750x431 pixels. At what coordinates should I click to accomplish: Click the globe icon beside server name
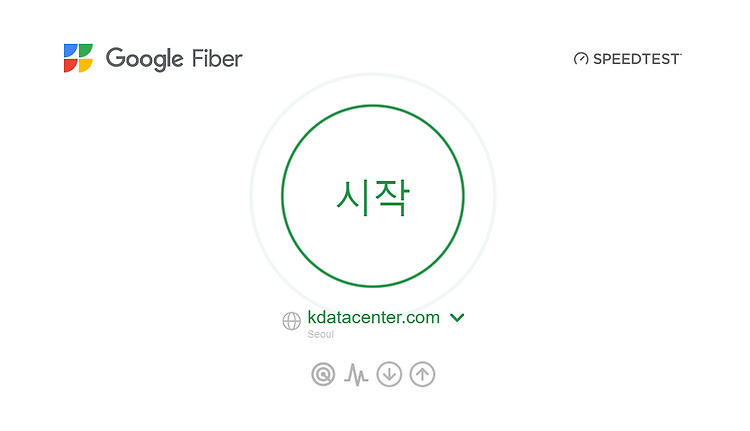click(291, 321)
